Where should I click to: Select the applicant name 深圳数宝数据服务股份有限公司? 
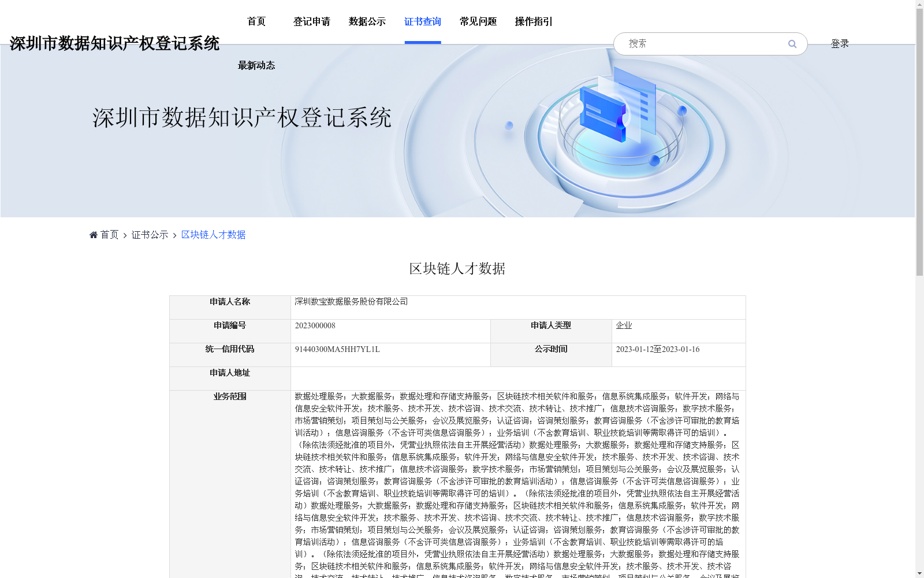[x=351, y=302]
